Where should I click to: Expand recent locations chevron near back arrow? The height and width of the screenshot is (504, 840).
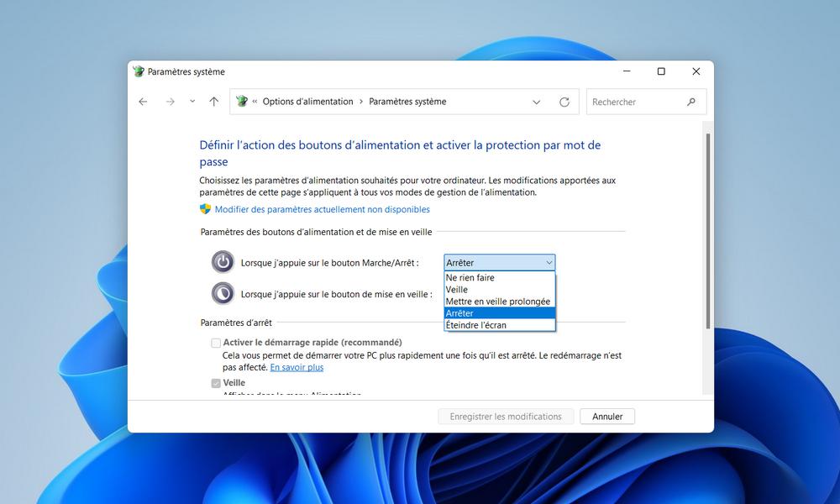pos(192,102)
